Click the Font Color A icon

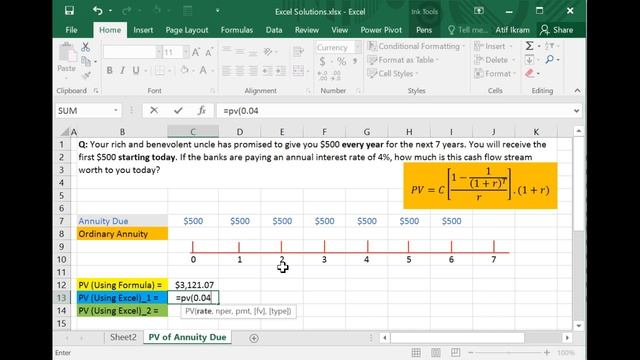[203, 70]
